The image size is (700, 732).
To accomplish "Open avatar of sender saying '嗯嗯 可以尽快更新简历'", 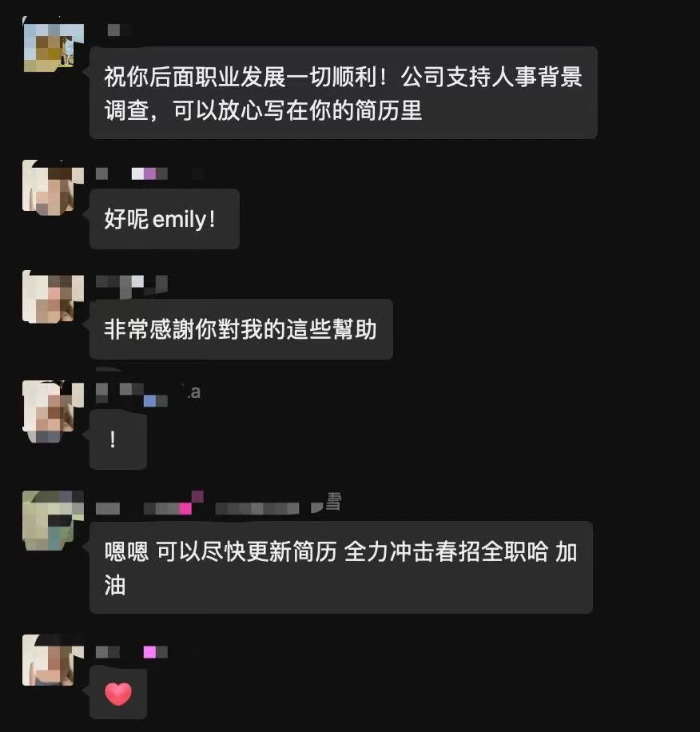I will pyautogui.click(x=54, y=521).
